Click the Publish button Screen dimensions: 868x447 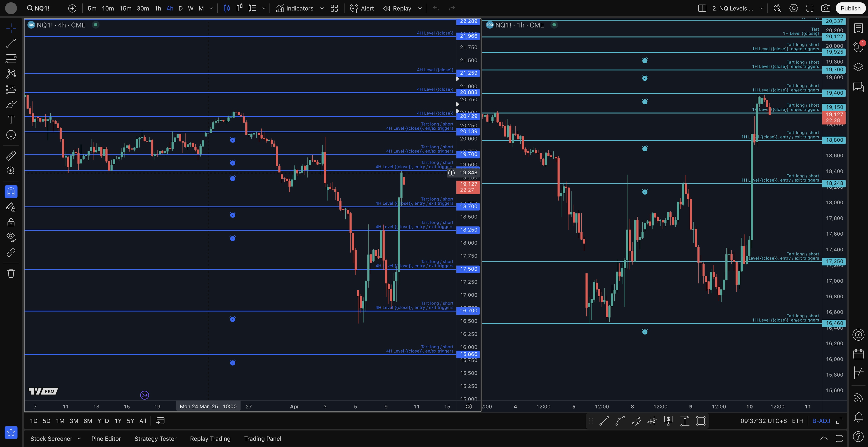tap(850, 8)
